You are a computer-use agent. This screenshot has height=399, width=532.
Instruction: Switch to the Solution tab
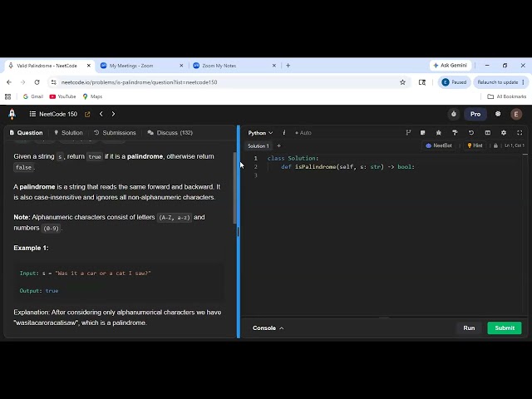(x=68, y=133)
